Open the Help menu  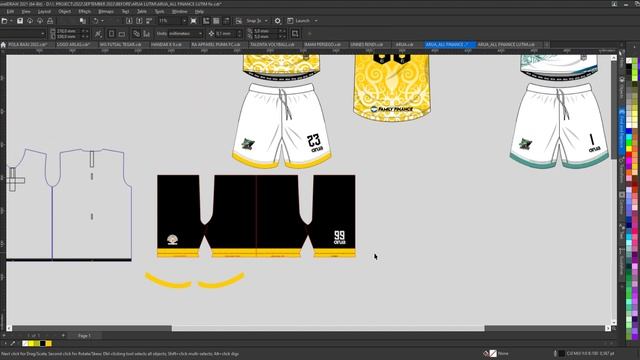point(199,11)
